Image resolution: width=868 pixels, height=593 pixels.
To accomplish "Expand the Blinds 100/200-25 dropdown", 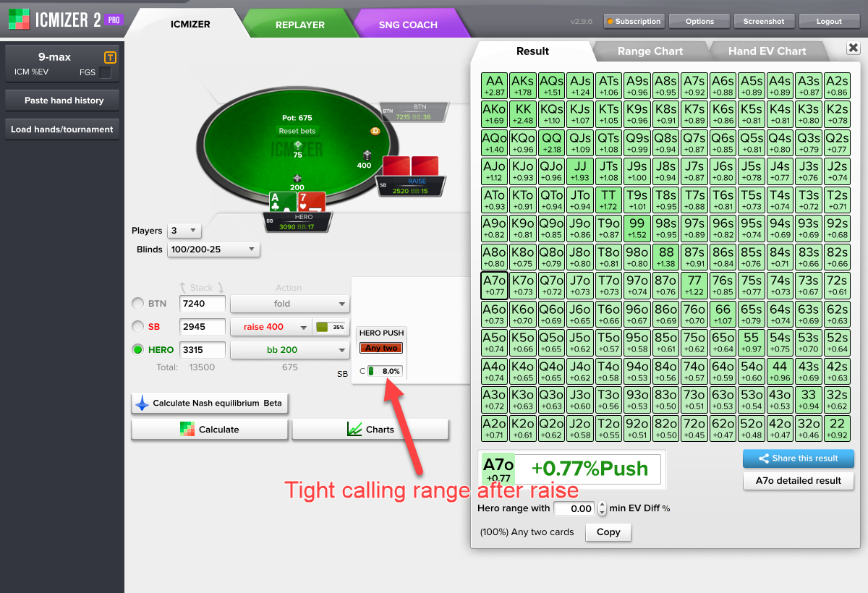I will 213,249.
